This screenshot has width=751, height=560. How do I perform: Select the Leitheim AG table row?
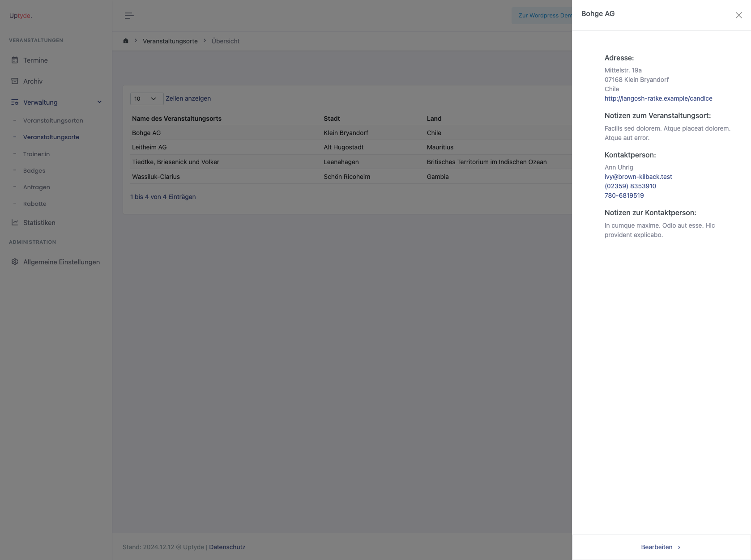point(149,148)
